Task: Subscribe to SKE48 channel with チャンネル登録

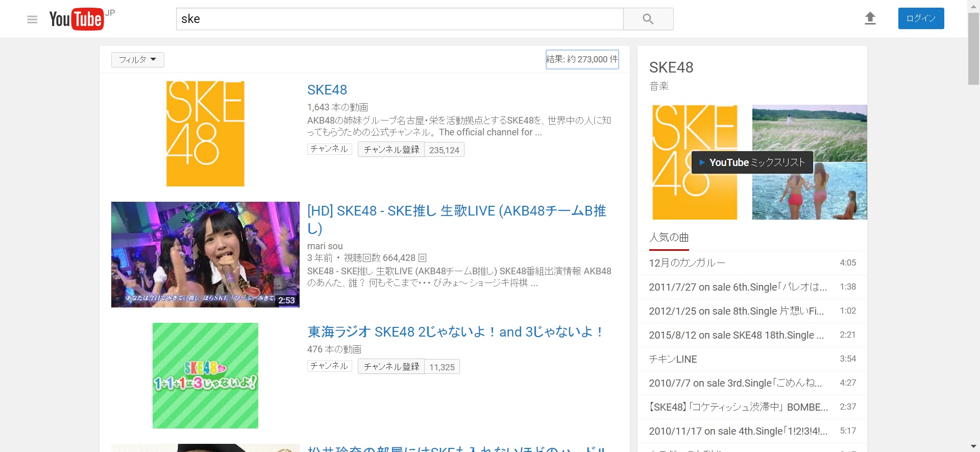Action: tap(391, 150)
